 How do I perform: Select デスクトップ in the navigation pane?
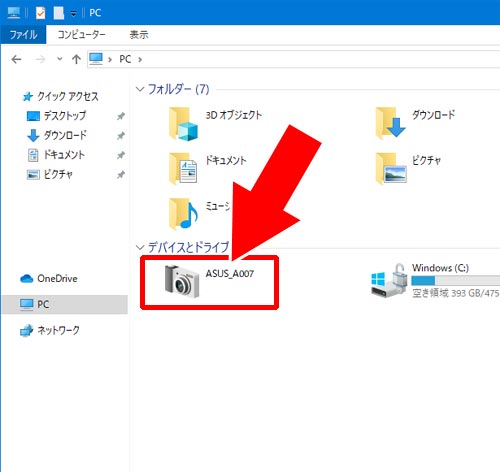point(65,116)
